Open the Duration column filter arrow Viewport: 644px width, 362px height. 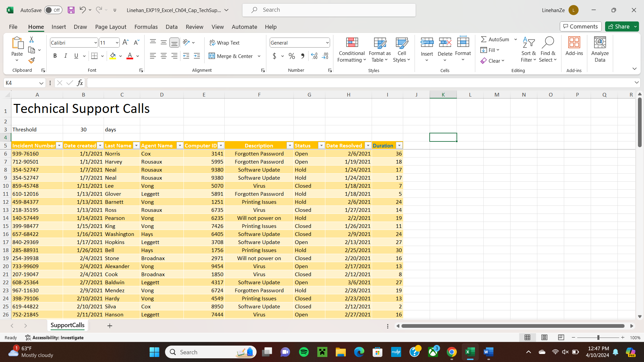coord(399,145)
